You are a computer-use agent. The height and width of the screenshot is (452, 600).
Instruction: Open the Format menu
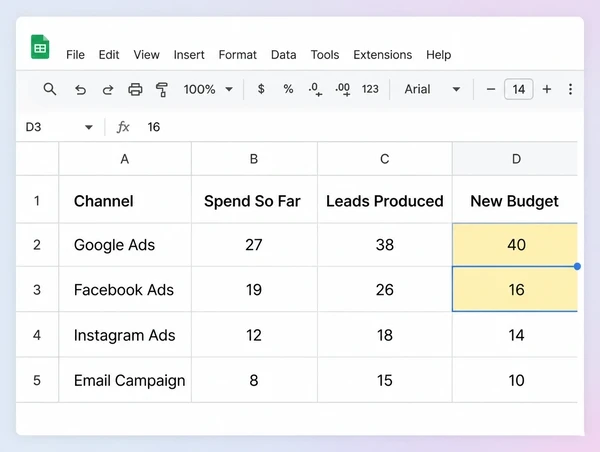tap(238, 55)
